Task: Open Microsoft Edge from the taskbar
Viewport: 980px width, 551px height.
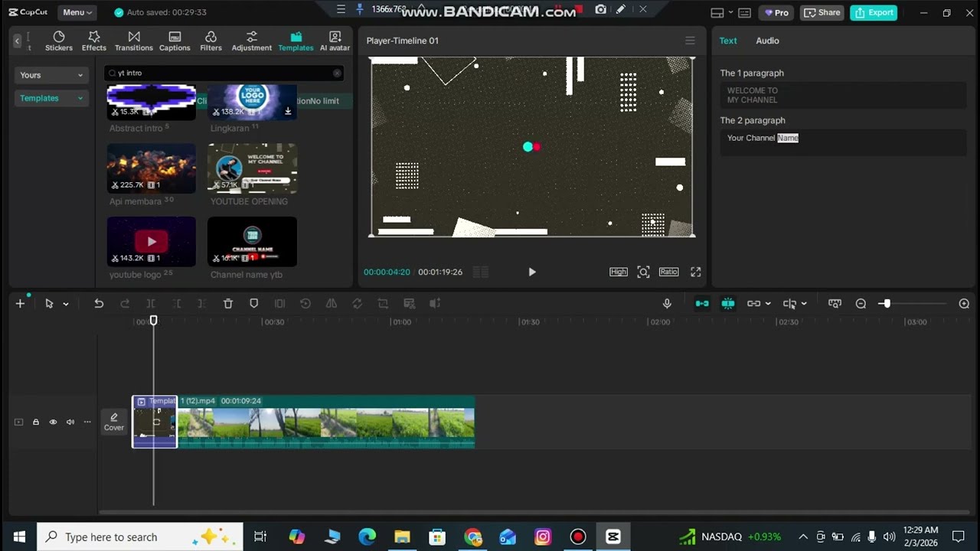Action: [x=367, y=536]
